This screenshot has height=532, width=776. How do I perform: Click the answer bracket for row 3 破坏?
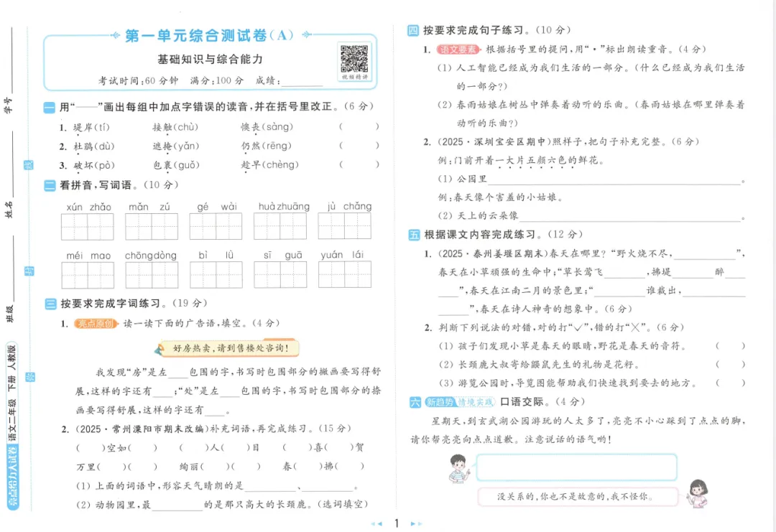coord(359,164)
